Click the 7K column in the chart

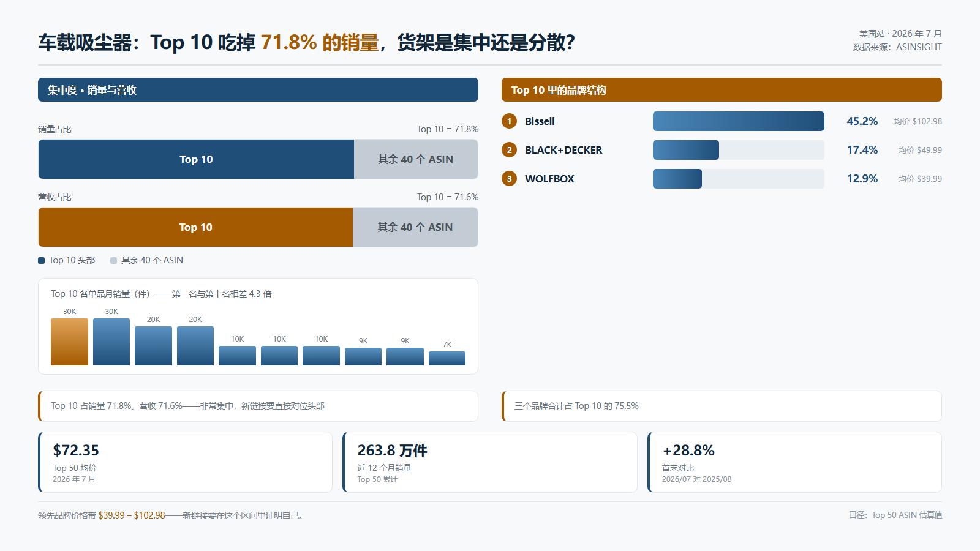click(x=447, y=358)
